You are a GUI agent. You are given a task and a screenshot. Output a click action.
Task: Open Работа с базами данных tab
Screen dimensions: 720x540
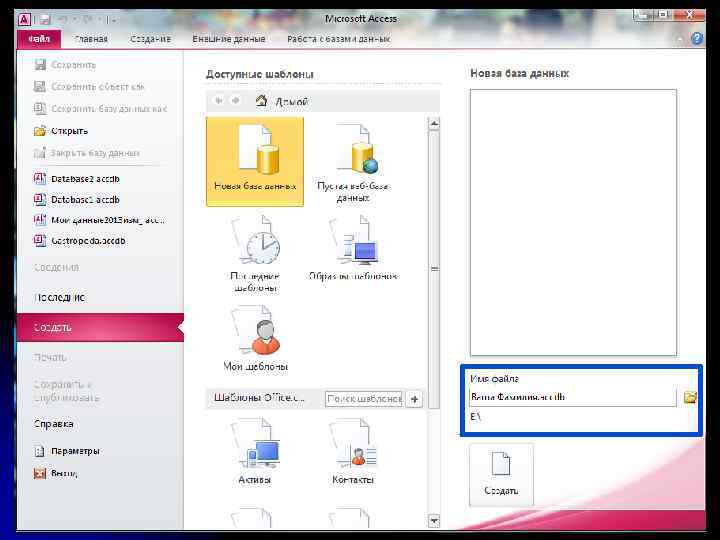point(338,39)
